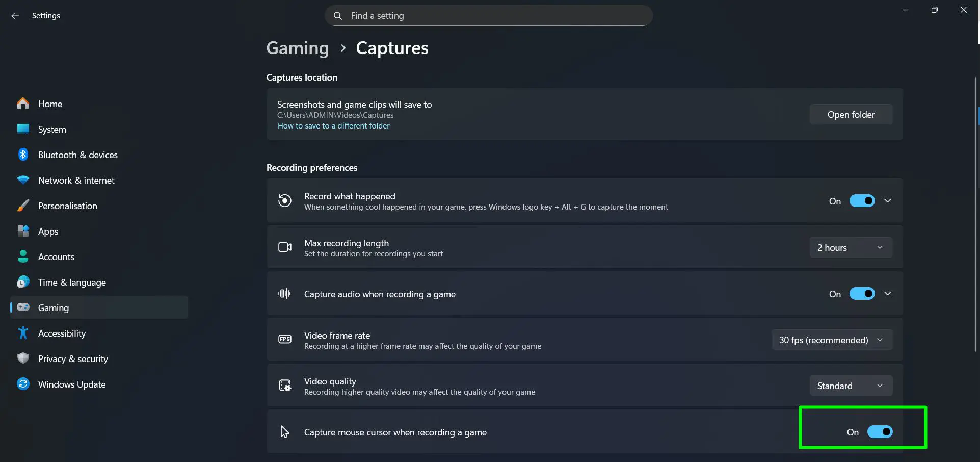Viewport: 980px width, 462px height.
Task: Toggle off Record what happened
Action: (862, 200)
